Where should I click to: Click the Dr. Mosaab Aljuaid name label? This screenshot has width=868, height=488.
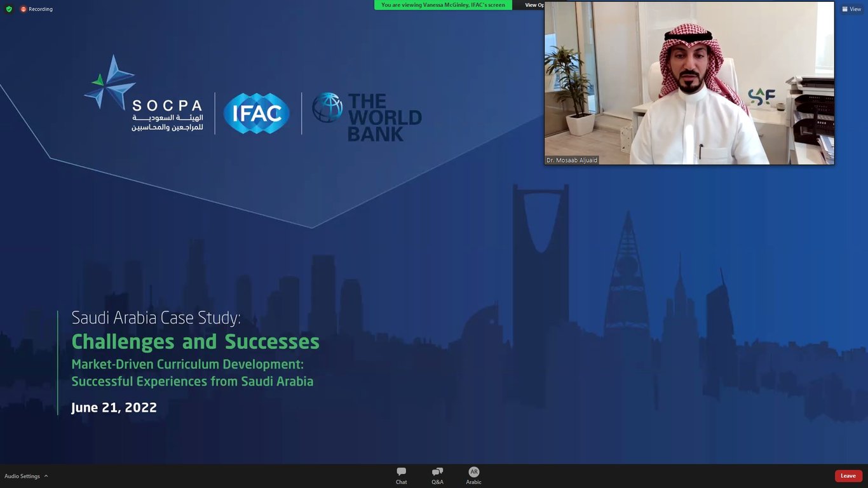pos(572,160)
